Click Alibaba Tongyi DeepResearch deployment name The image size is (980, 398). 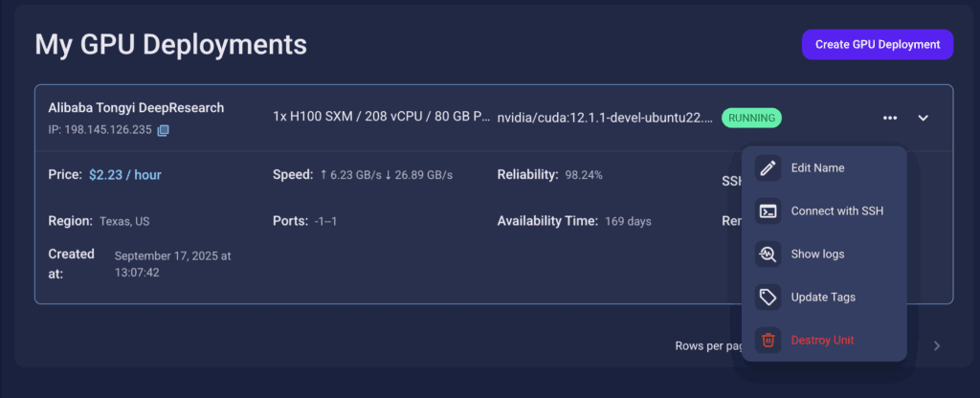click(x=136, y=107)
